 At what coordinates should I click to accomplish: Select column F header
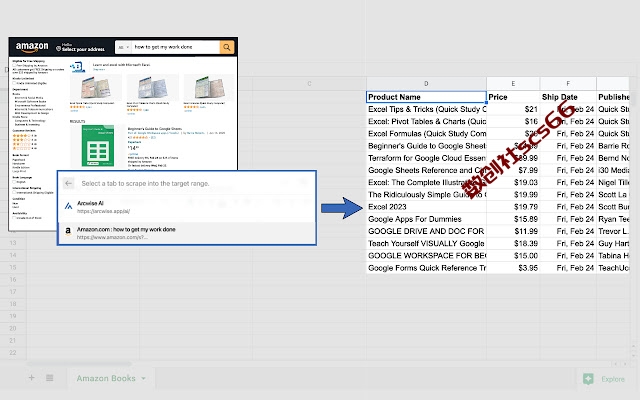(x=568, y=83)
